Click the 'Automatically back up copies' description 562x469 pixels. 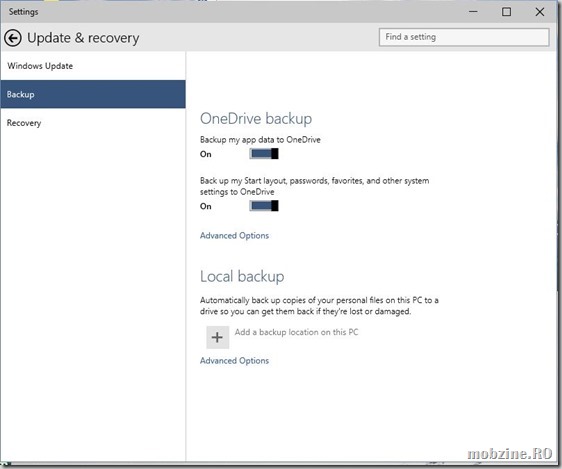pos(319,306)
